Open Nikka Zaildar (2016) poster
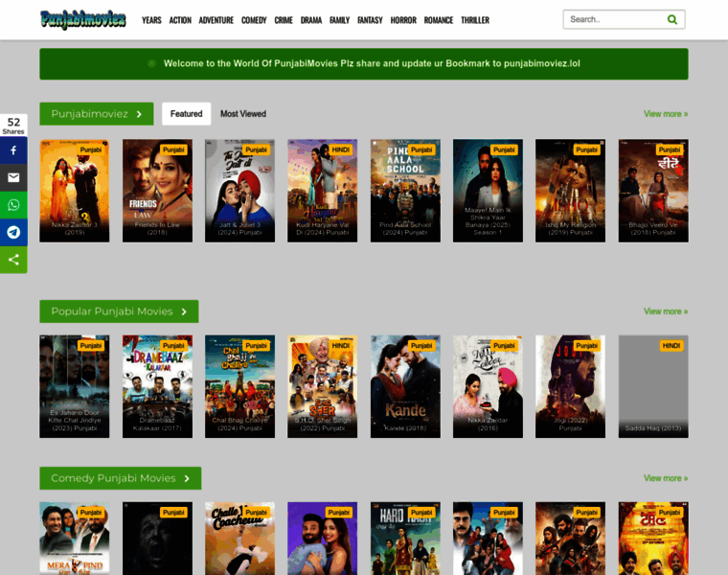Viewport: 728px width, 575px height. click(x=488, y=386)
